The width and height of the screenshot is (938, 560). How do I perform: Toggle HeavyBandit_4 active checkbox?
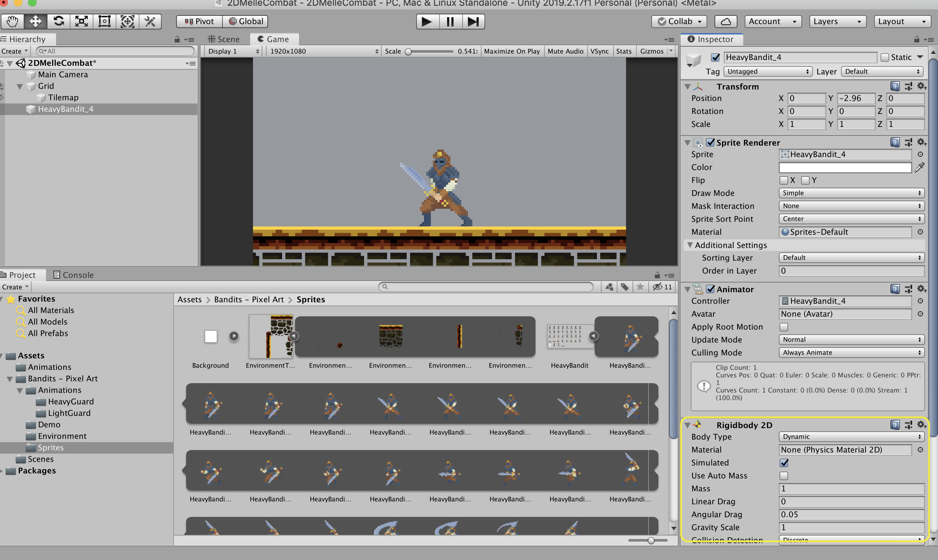[716, 58]
